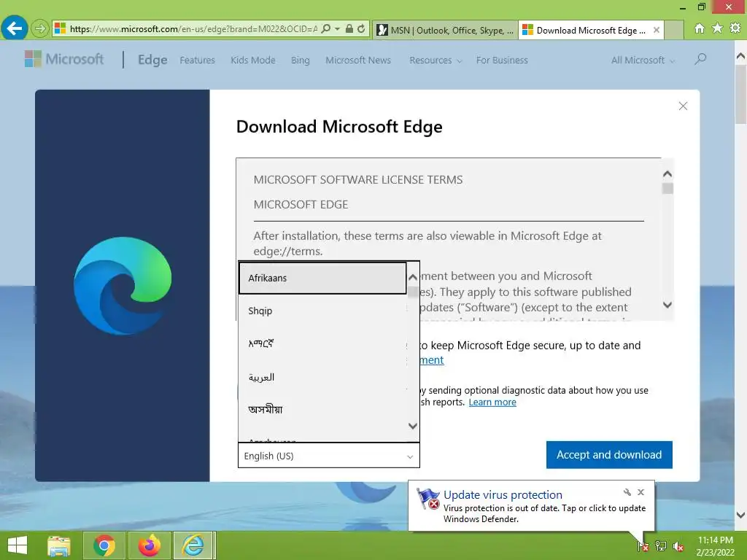
Task: Expand the All Microsoft menu
Action: pyautogui.click(x=643, y=60)
